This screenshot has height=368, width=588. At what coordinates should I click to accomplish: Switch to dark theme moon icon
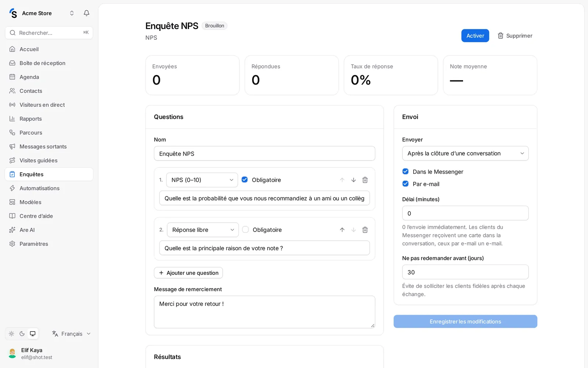tap(22, 334)
